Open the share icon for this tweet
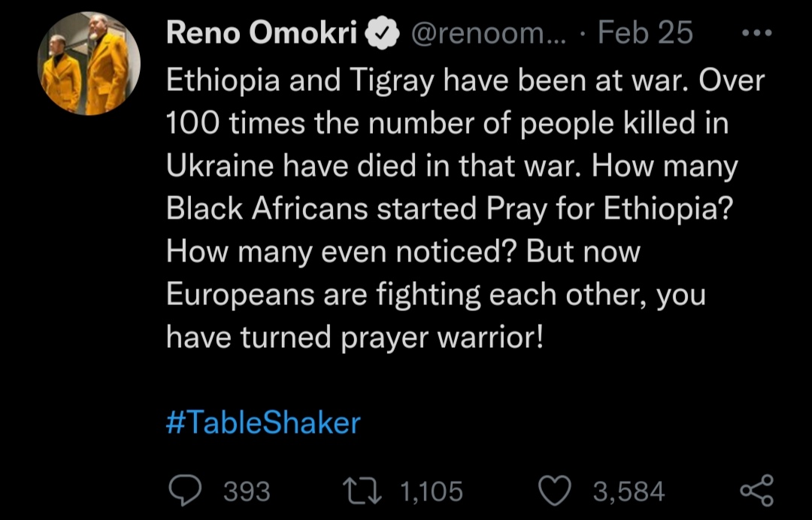 pos(756,491)
